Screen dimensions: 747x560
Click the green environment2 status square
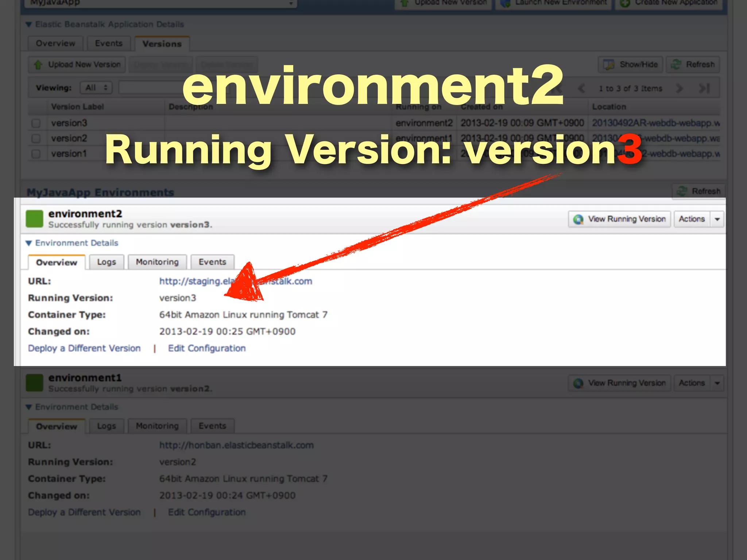35,219
